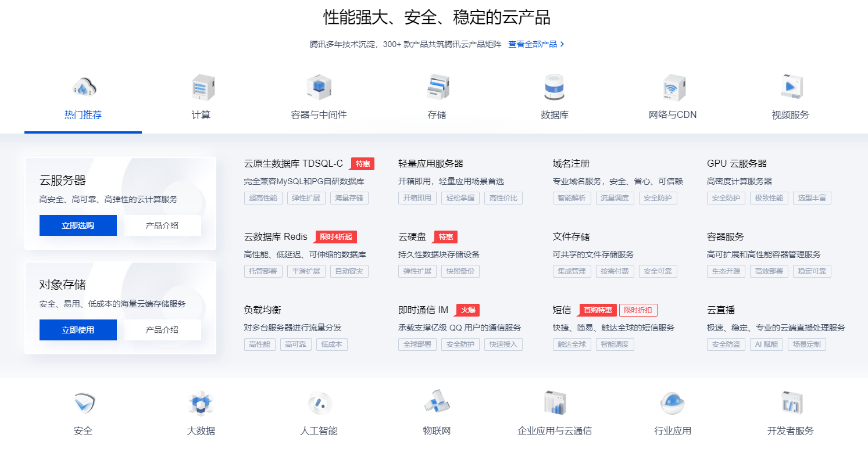
Task: Open 域名注册 product link
Action: [x=571, y=164]
